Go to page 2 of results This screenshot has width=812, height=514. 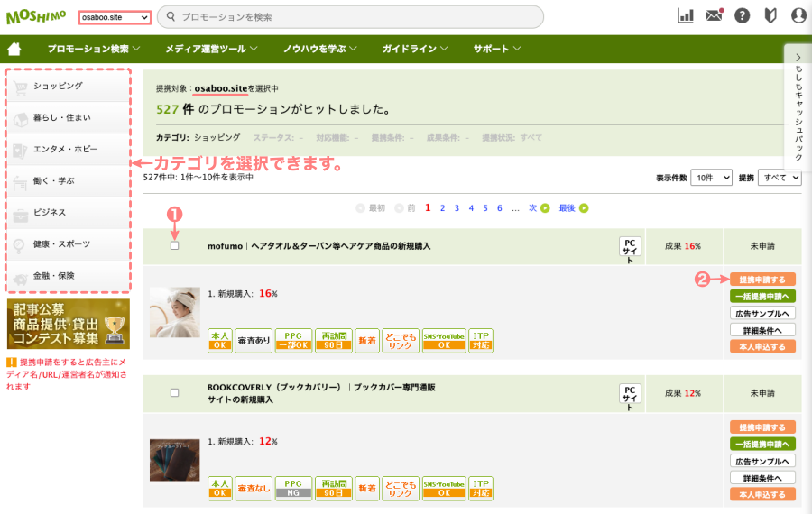click(442, 208)
